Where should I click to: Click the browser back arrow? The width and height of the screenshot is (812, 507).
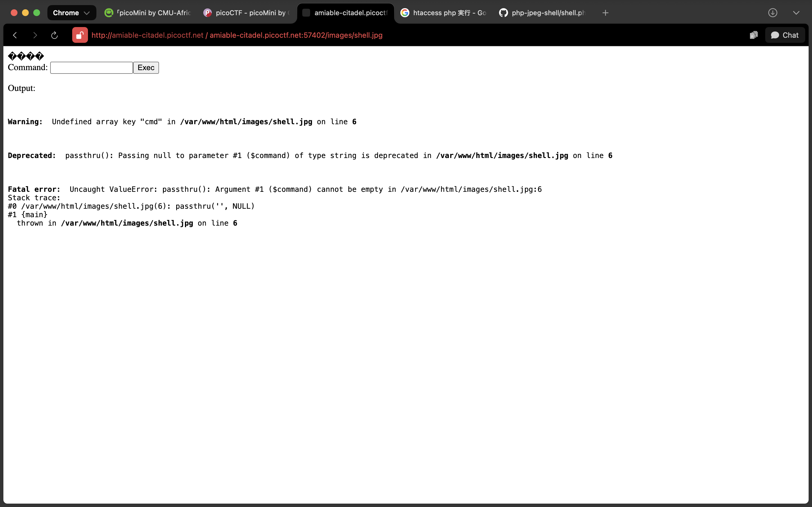pyautogui.click(x=15, y=35)
